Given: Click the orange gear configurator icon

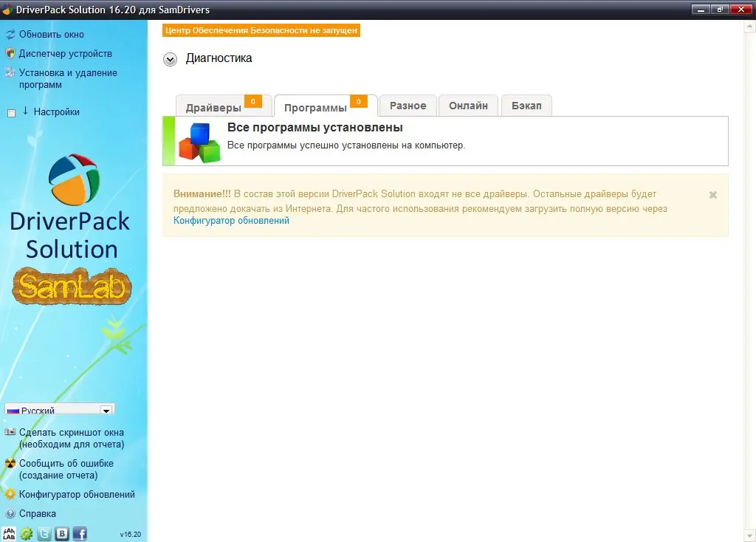Looking at the screenshot, I should point(10,494).
